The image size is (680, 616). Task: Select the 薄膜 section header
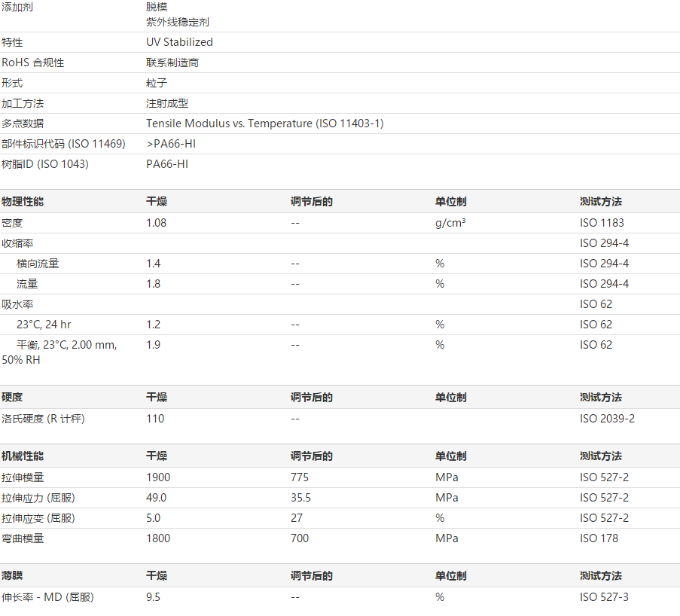pos(12,576)
